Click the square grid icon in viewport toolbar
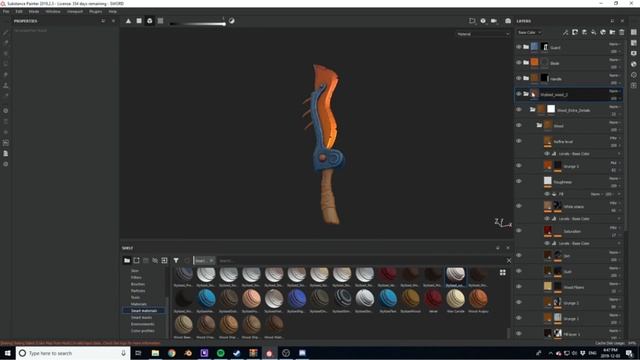Image resolution: width=640 pixels, height=360 pixels. pyautogui.click(x=139, y=21)
